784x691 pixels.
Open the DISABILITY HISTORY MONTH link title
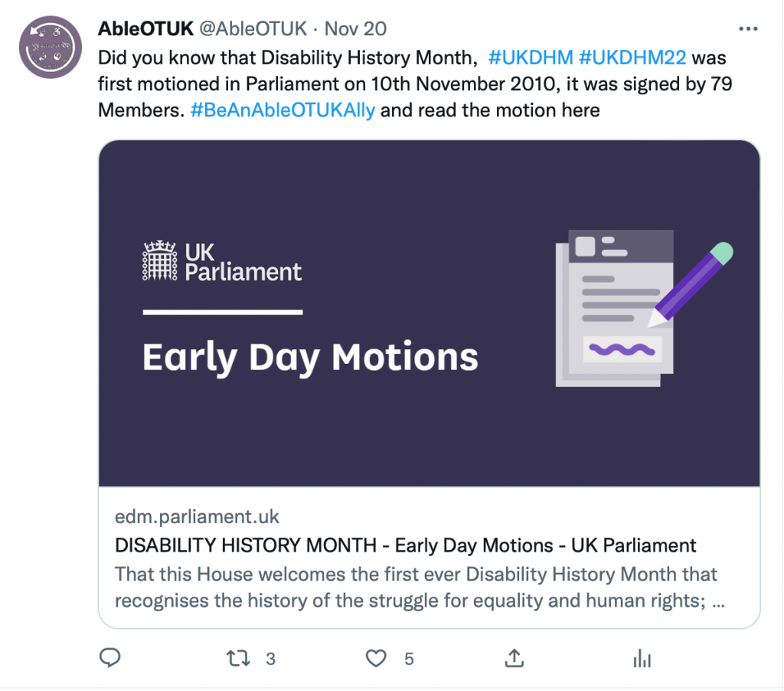point(405,545)
